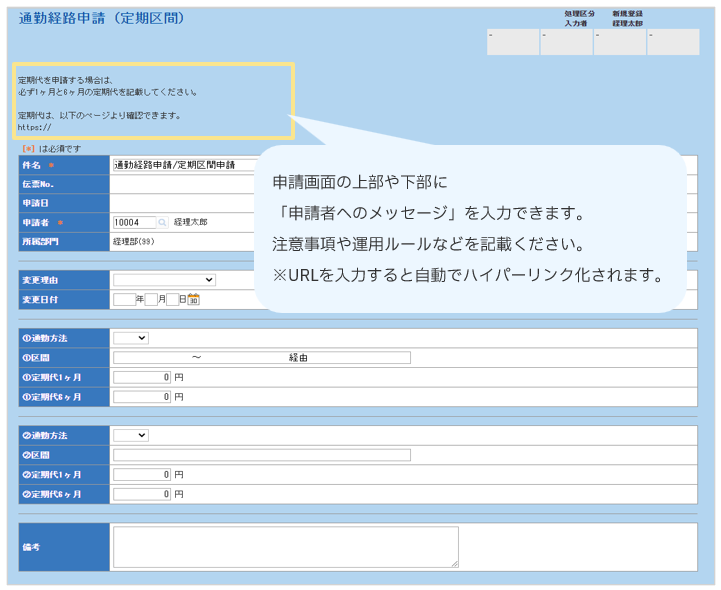
Task: Click the ②区間 route input field
Action: (261, 455)
